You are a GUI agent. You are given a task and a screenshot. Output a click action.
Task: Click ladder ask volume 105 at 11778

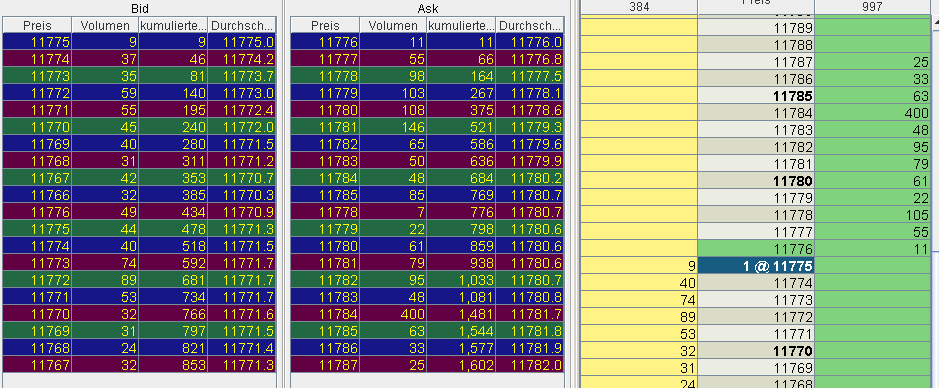click(x=872, y=215)
